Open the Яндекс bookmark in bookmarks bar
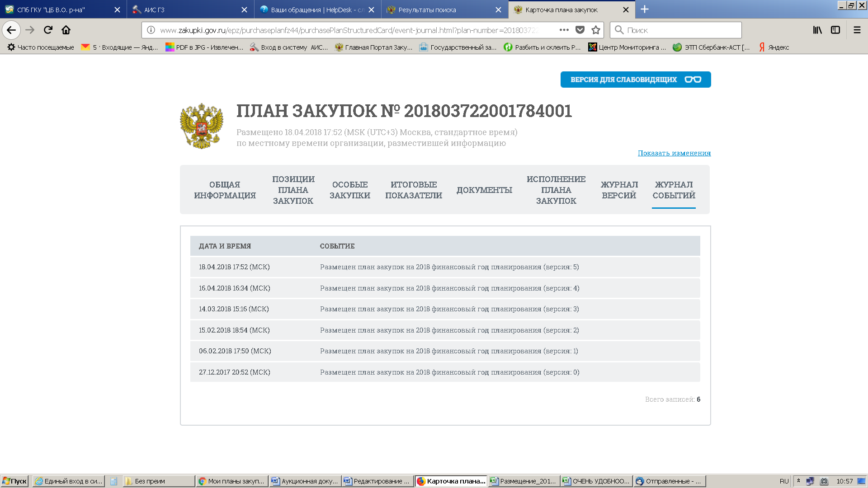 pos(774,47)
